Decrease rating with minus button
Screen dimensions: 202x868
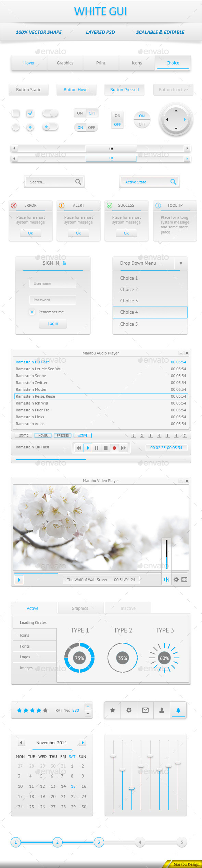pyautogui.click(x=88, y=713)
